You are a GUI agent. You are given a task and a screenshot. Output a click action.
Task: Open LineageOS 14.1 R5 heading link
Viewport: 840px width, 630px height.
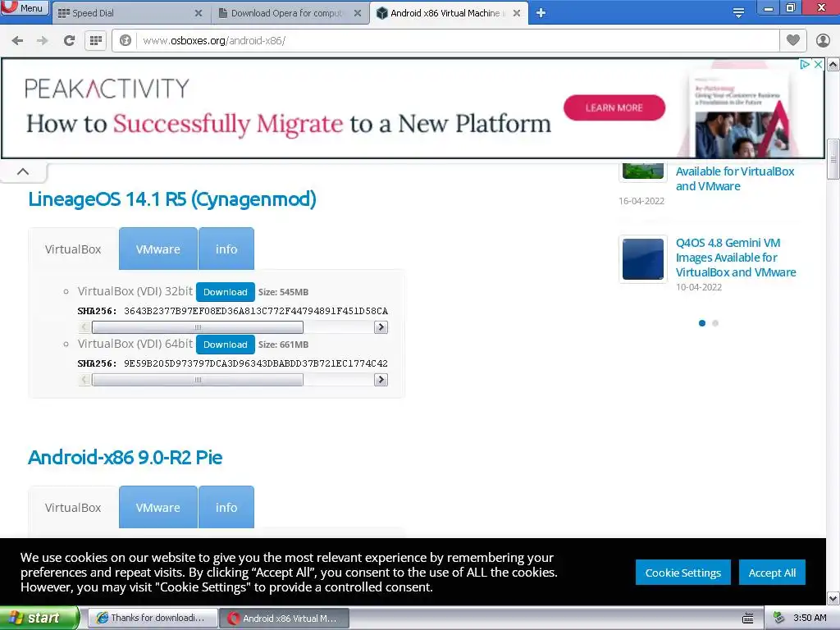pyautogui.click(x=172, y=199)
